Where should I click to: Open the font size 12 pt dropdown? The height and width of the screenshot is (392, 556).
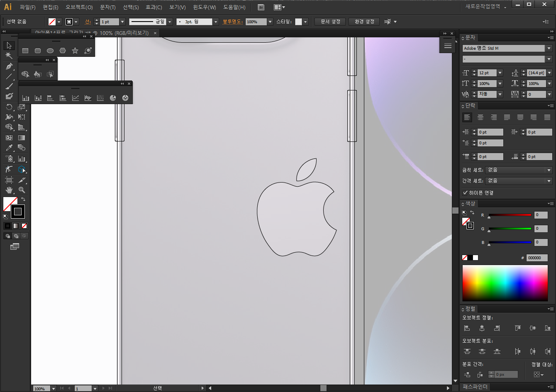(x=500, y=73)
